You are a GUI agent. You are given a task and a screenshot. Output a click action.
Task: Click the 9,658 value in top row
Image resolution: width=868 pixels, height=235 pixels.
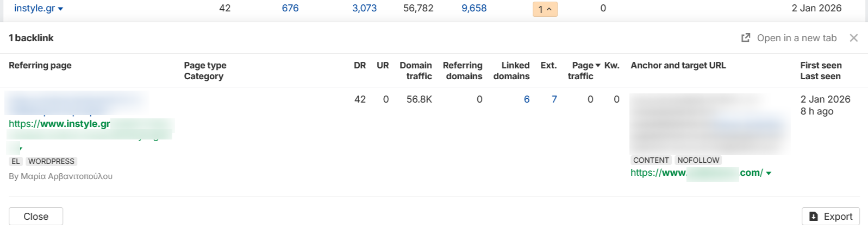pos(474,8)
